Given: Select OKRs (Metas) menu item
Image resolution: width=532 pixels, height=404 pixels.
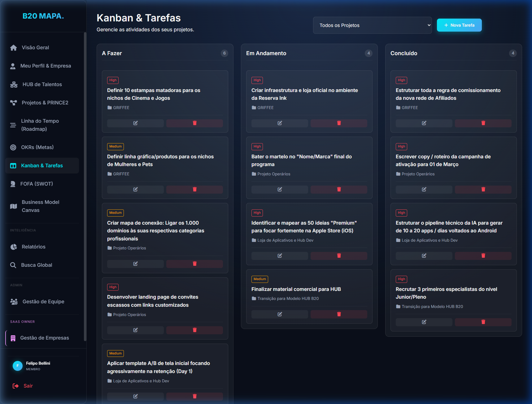Looking at the screenshot, I should 42,147.
